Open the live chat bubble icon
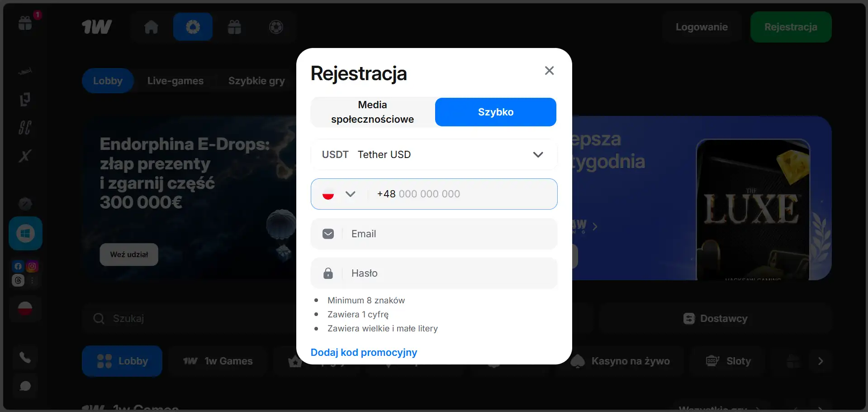 (25, 386)
